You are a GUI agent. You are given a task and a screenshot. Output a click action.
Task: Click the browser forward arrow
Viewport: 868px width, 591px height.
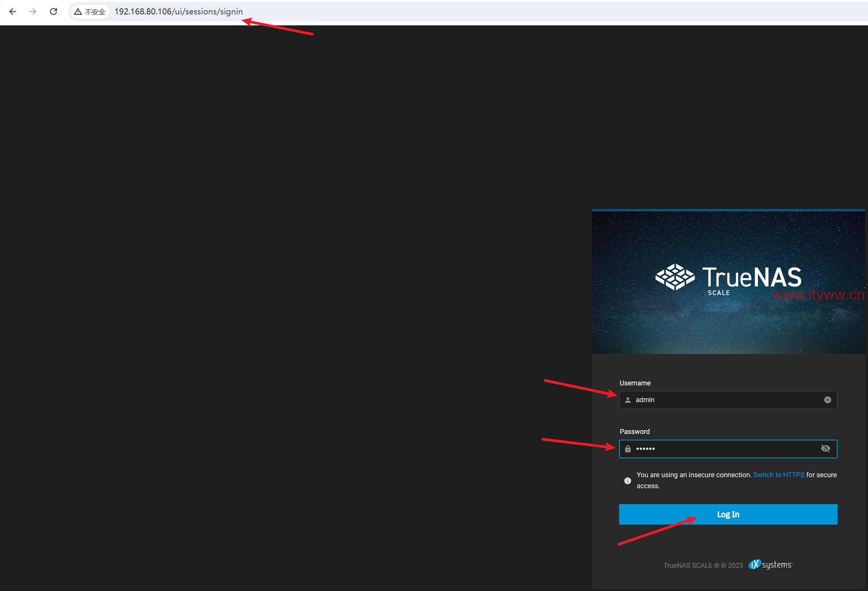click(x=33, y=12)
